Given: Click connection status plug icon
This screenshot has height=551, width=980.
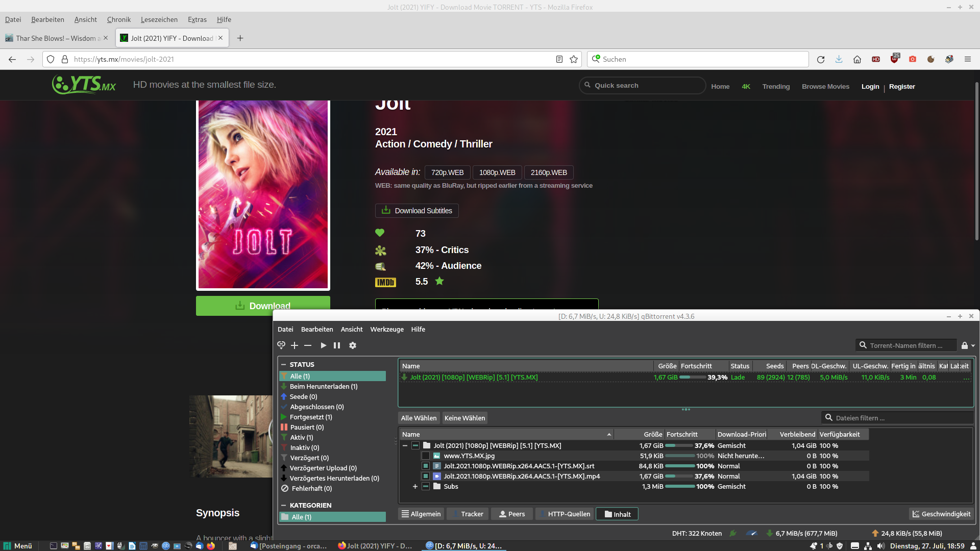Looking at the screenshot, I should tap(733, 533).
